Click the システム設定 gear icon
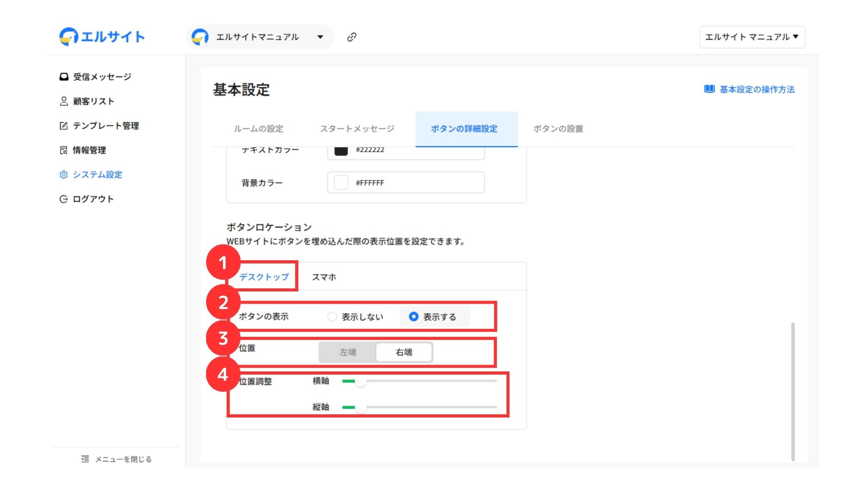Screen dimensions: 868x488 click(x=64, y=174)
